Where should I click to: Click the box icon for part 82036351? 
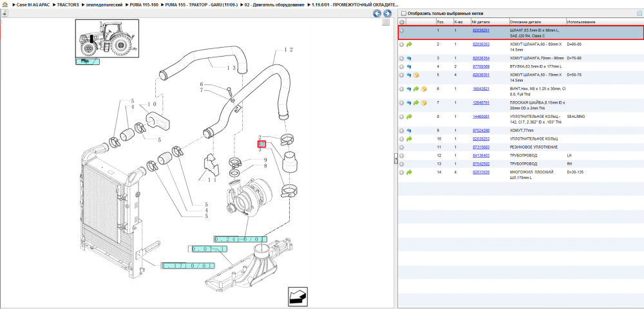(416, 75)
